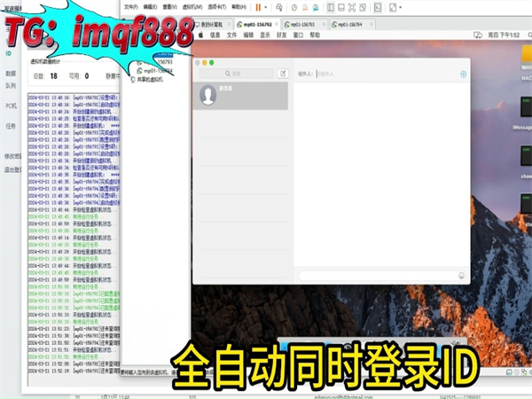Open the emoji picker in message field

[461, 276]
